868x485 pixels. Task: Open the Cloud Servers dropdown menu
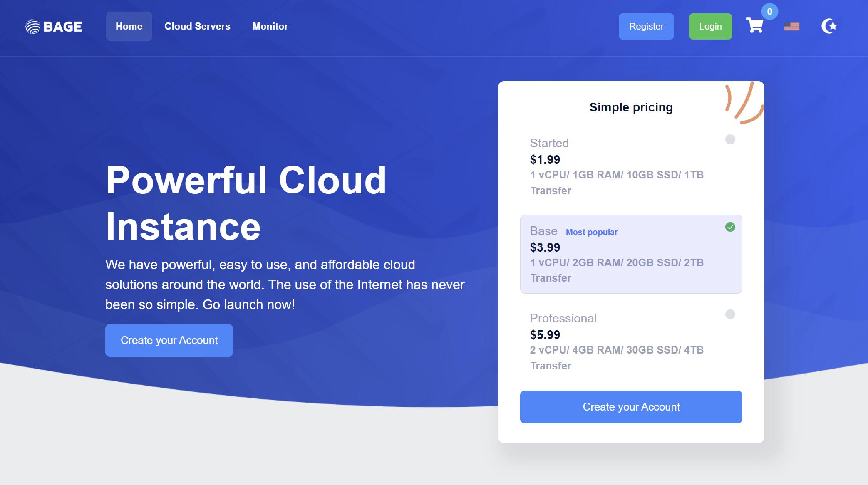197,26
